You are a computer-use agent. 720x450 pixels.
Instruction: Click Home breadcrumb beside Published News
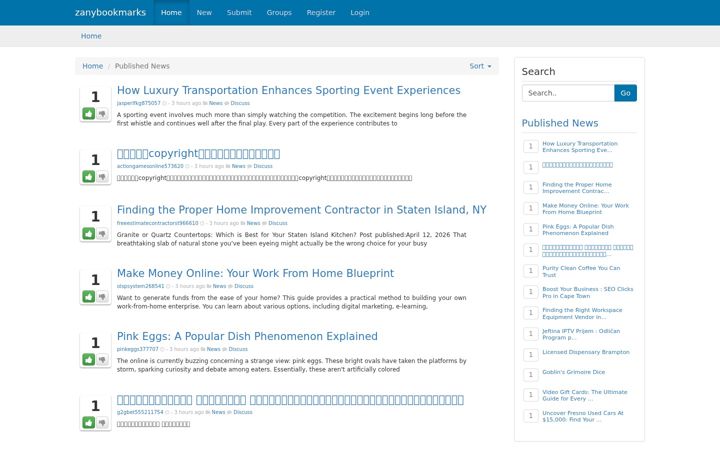point(93,66)
